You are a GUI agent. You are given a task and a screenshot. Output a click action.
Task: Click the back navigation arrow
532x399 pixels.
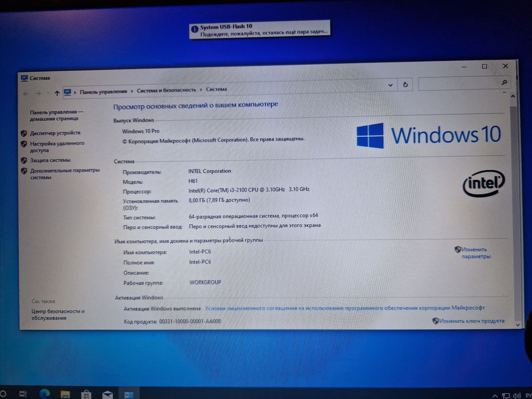(x=26, y=93)
